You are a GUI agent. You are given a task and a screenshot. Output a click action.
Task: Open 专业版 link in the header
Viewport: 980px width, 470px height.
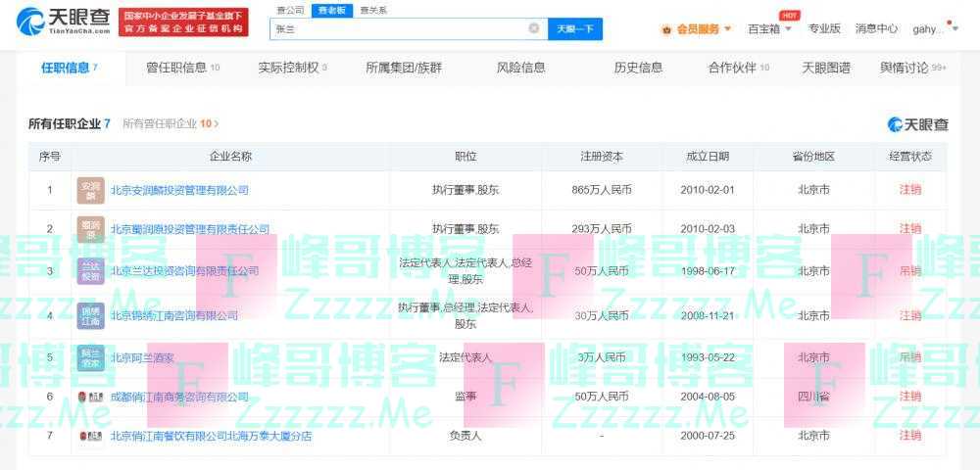click(824, 28)
